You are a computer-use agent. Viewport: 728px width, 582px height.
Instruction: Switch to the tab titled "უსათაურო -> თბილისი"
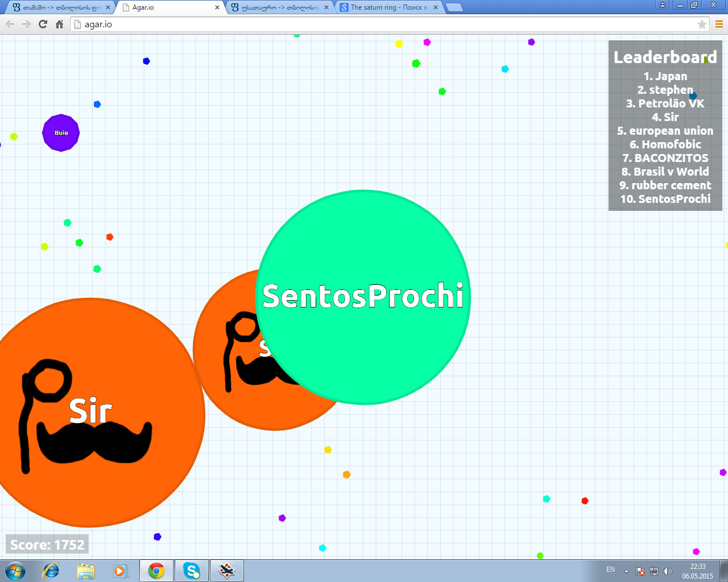pyautogui.click(x=279, y=7)
